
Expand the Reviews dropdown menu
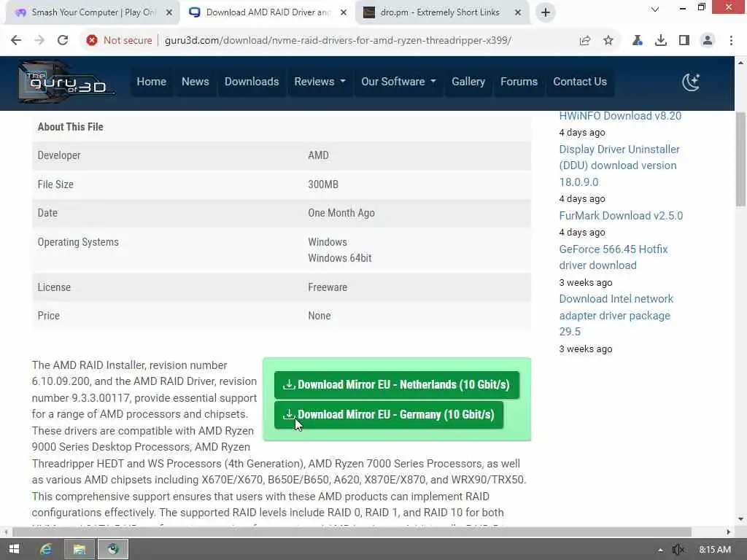(x=320, y=82)
